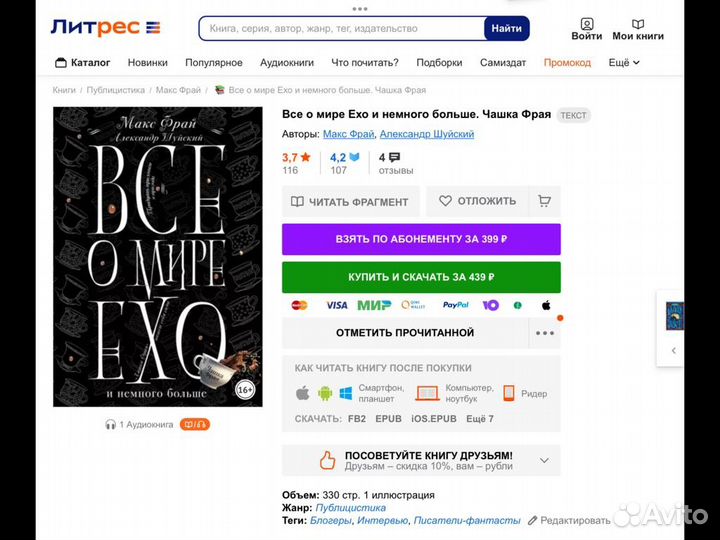
Task: Expand the Ещё dropdown in navigation
Action: pyautogui.click(x=624, y=62)
